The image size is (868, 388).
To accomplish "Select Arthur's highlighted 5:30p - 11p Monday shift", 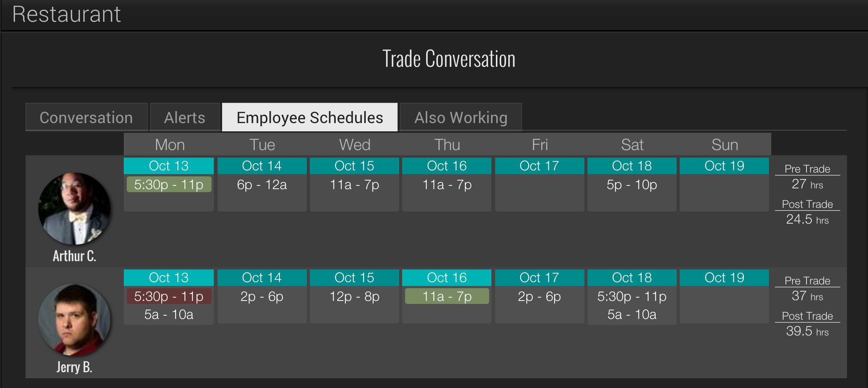I will (x=169, y=185).
